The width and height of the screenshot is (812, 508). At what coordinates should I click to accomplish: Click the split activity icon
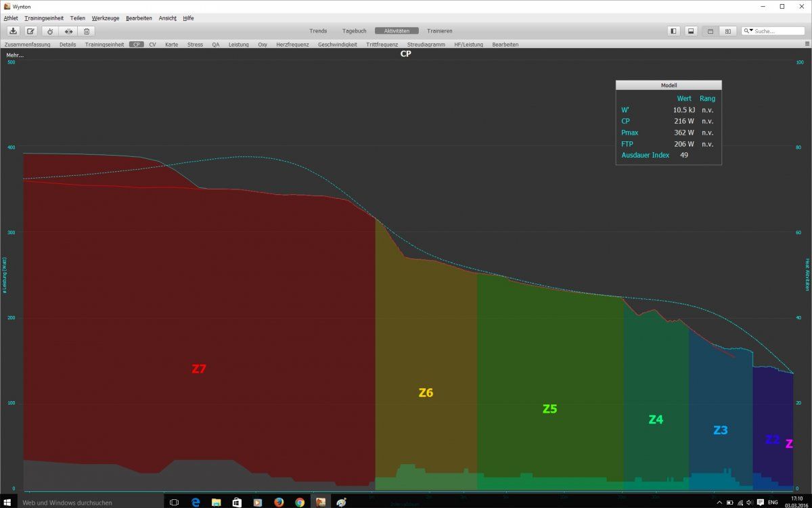click(68, 31)
